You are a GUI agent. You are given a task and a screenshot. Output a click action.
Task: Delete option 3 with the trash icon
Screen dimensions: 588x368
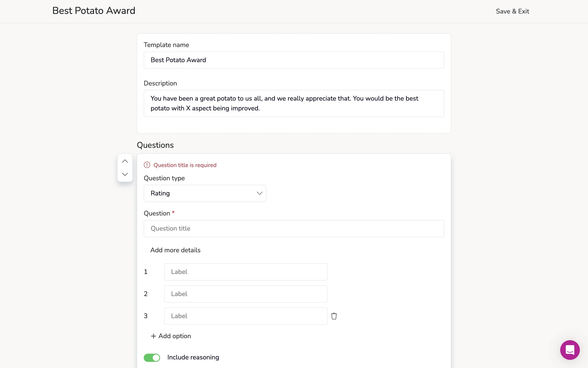[334, 316]
